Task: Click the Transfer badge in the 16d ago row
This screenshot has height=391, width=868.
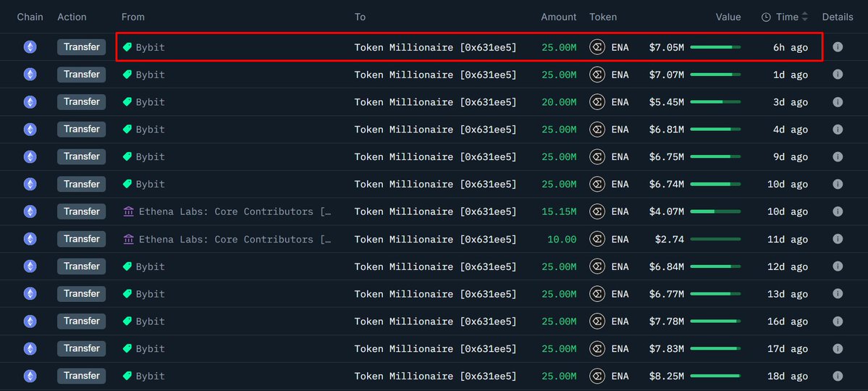Action: click(81, 321)
